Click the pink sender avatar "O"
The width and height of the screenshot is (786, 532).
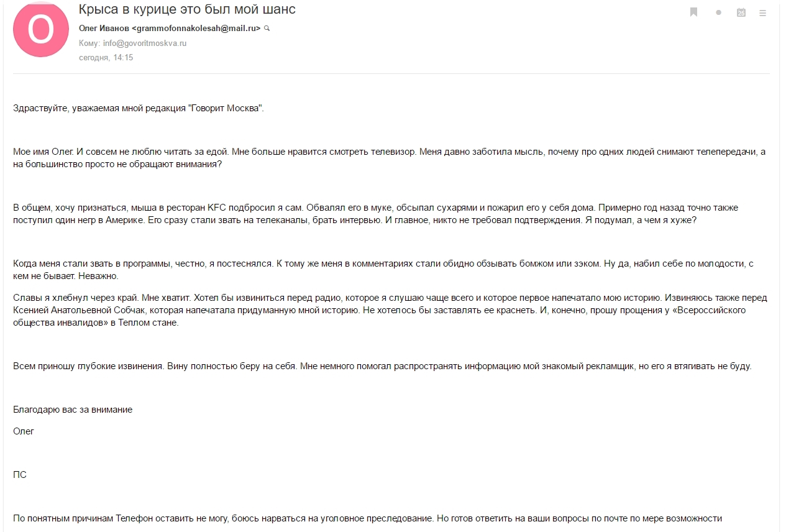point(40,29)
